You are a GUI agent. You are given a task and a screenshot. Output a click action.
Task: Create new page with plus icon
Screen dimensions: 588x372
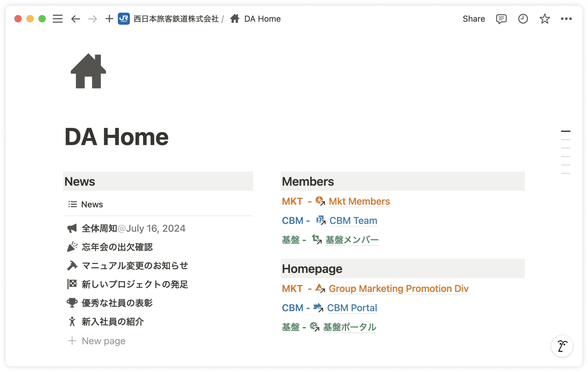pyautogui.click(x=109, y=19)
